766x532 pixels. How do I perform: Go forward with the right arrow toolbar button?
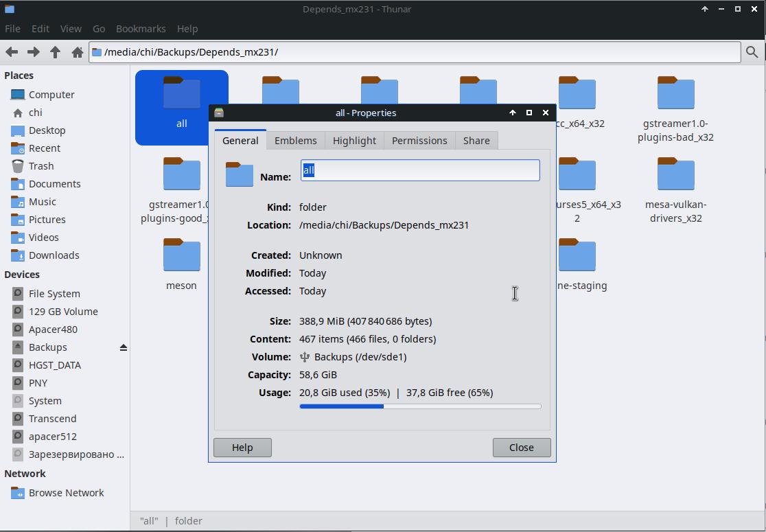point(33,51)
